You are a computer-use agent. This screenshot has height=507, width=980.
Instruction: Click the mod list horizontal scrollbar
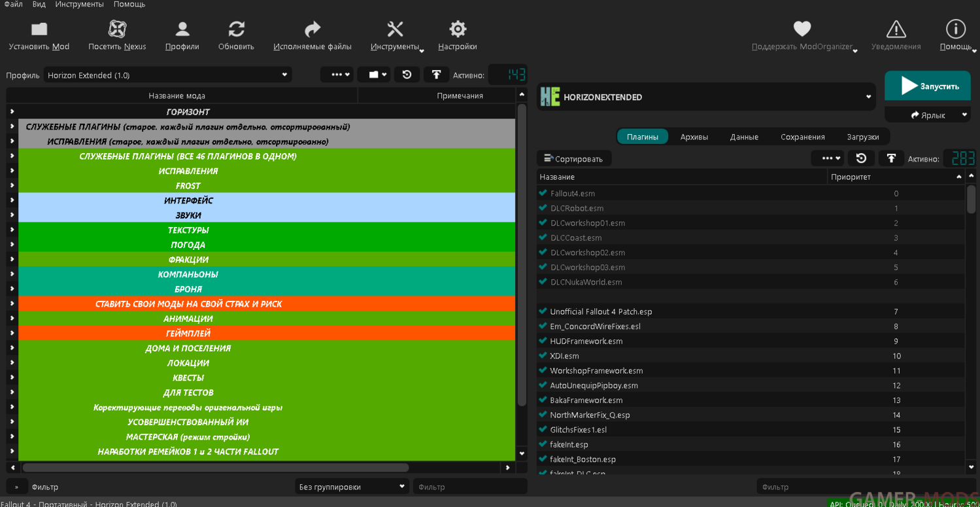(x=216, y=468)
